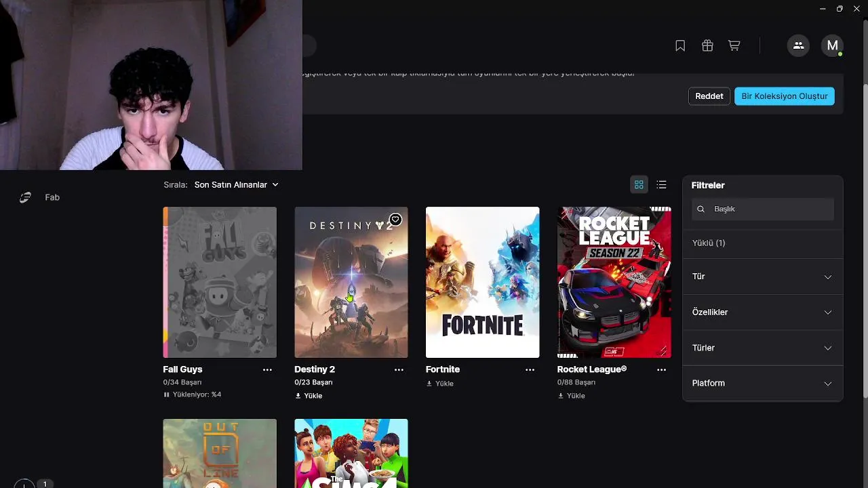Click the Fab logo icon in sidebar
This screenshot has width=868, height=488.
(25, 197)
